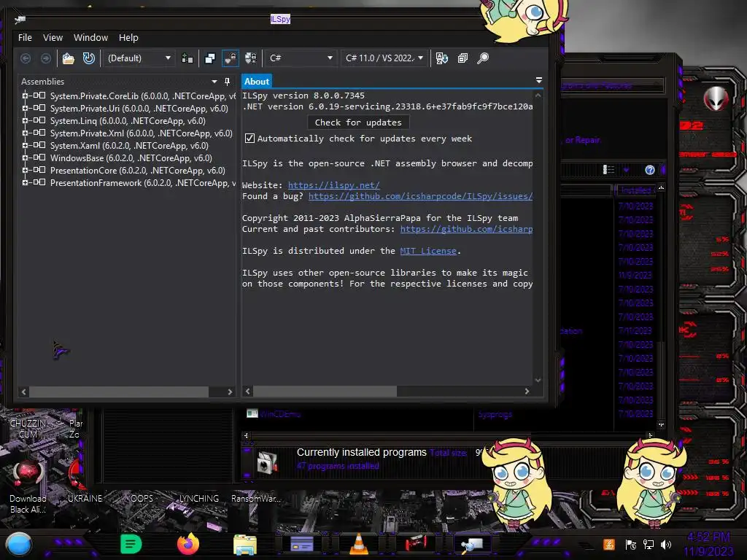Reload all assemblies with the refresh icon
747x560 pixels.
[88, 58]
